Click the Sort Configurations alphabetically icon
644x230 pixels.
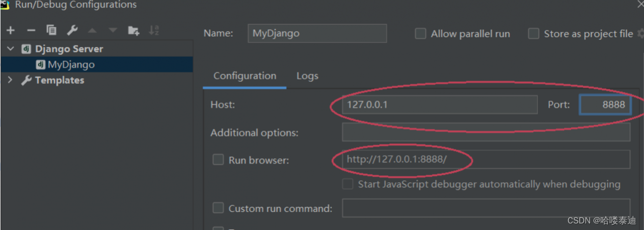coord(154,31)
